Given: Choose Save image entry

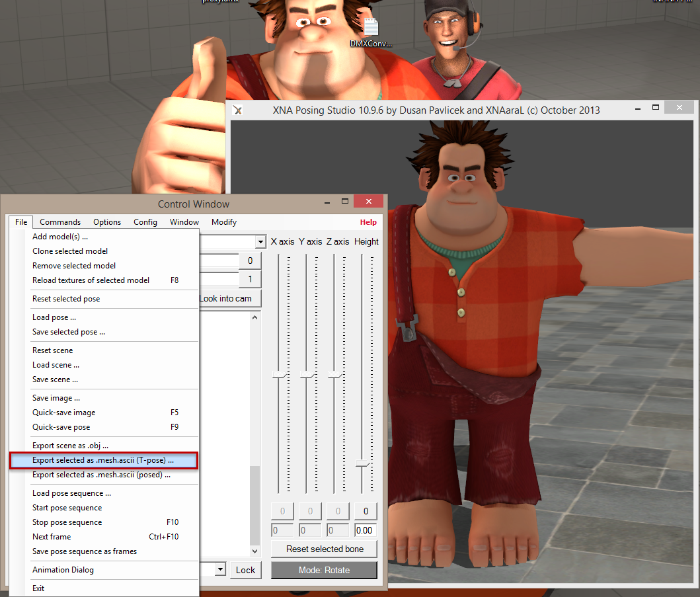Looking at the screenshot, I should tap(104, 398).
